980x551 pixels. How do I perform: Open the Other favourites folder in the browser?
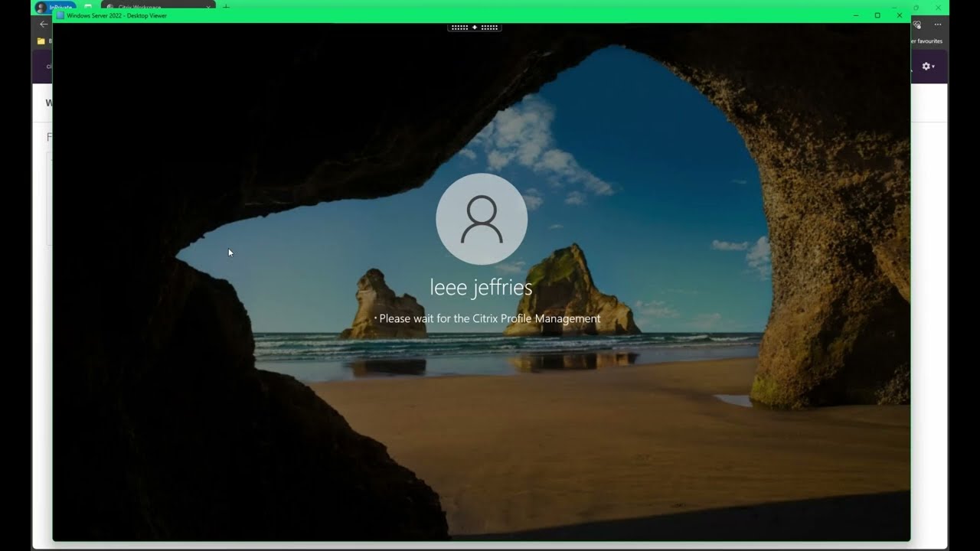pyautogui.click(x=927, y=41)
